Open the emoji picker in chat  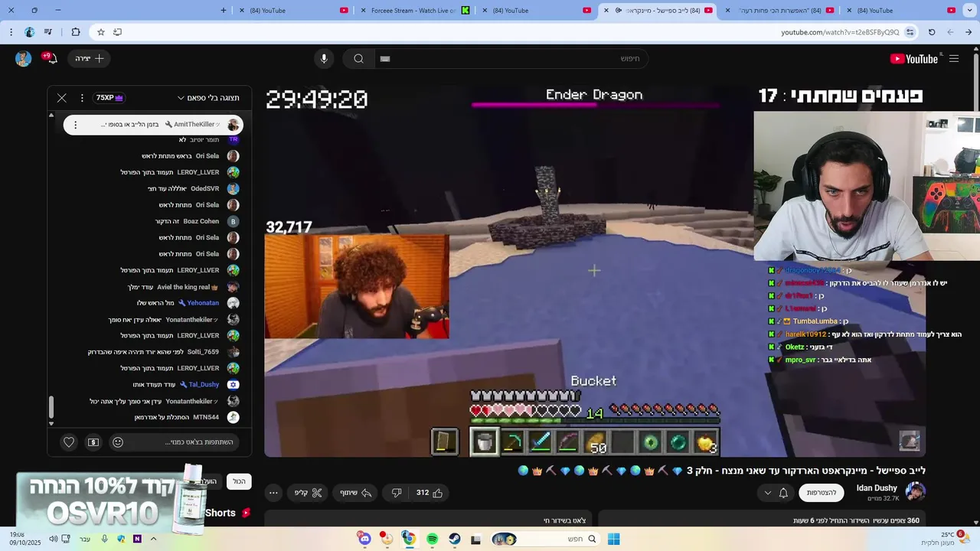118,442
